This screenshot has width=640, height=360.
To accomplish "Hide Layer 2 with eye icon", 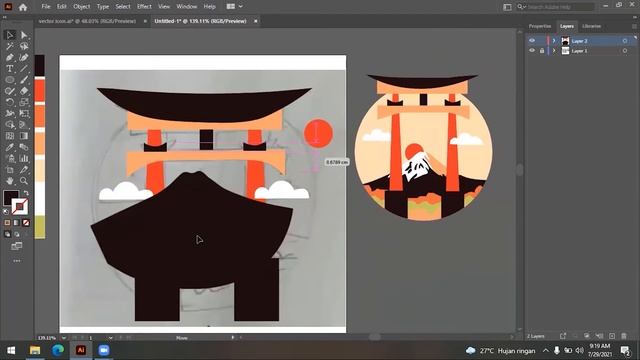I will (532, 41).
